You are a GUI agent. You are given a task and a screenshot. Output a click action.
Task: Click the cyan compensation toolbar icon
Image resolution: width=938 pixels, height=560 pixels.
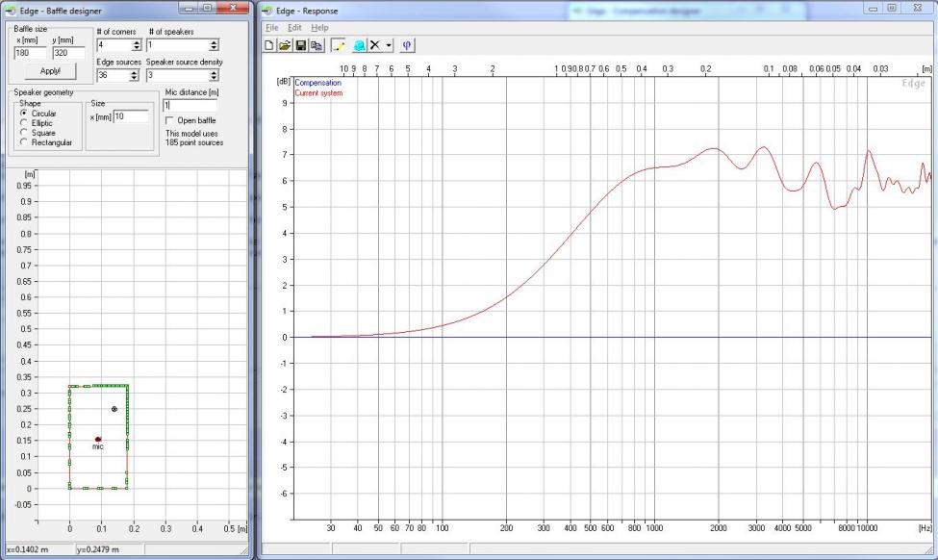click(359, 45)
